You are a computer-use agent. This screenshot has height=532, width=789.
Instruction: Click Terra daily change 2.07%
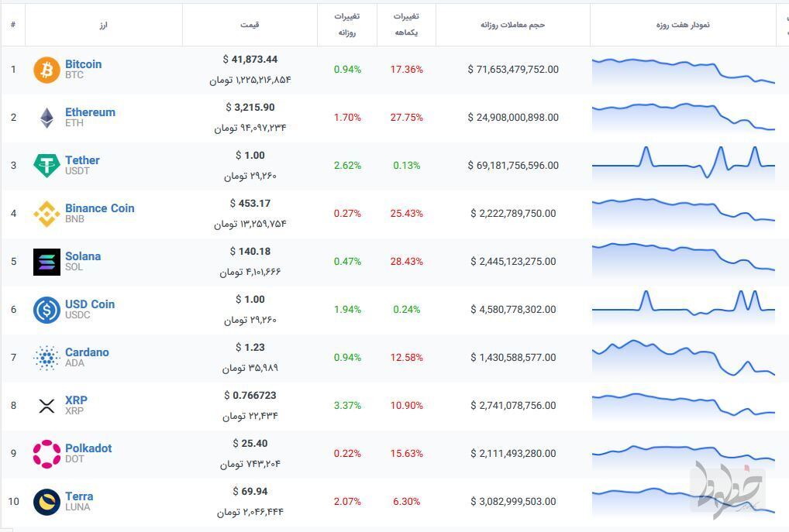coord(347,501)
